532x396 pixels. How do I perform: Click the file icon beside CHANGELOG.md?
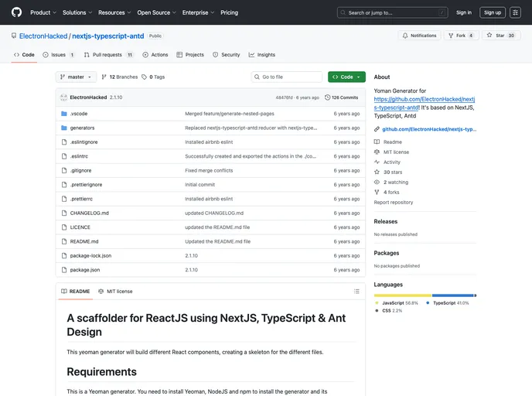tap(63, 213)
